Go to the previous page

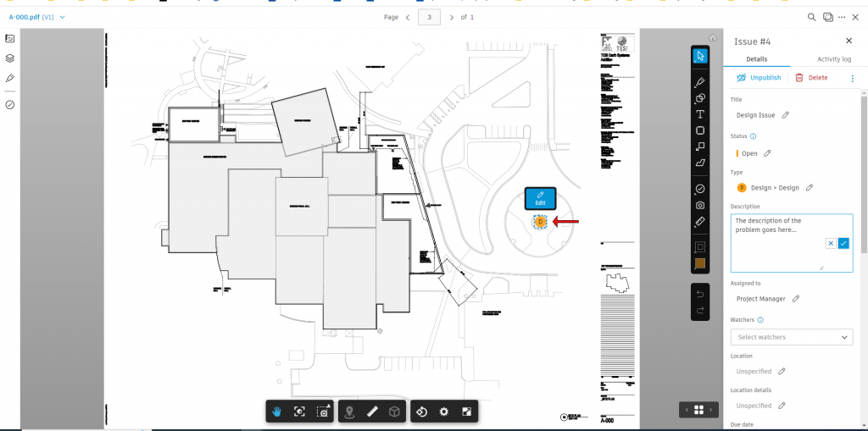coord(408,17)
